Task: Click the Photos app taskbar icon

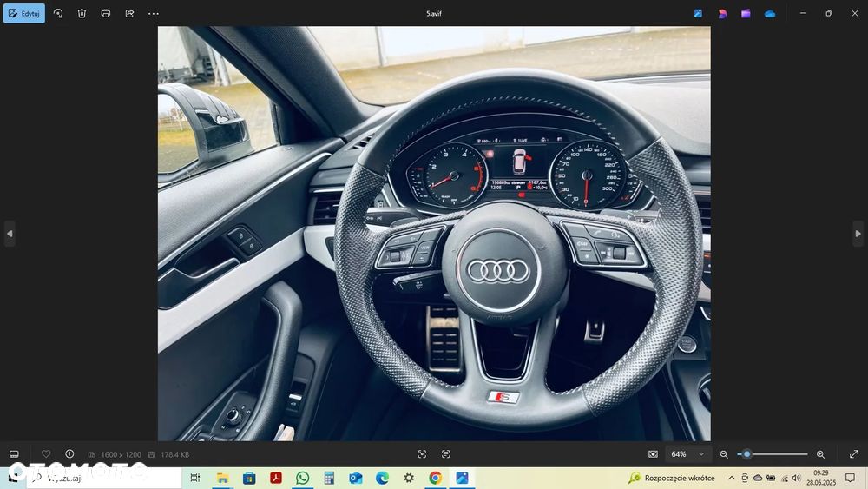Action: [x=463, y=478]
